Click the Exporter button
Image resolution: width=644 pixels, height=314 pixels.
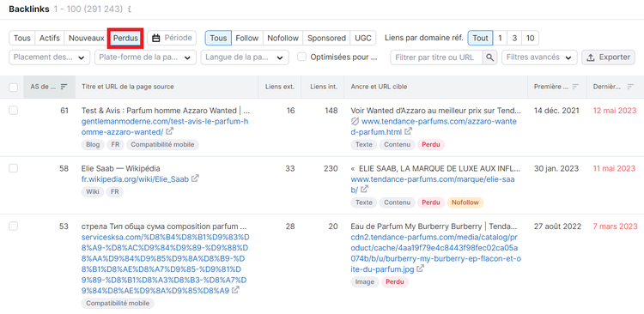coord(608,57)
